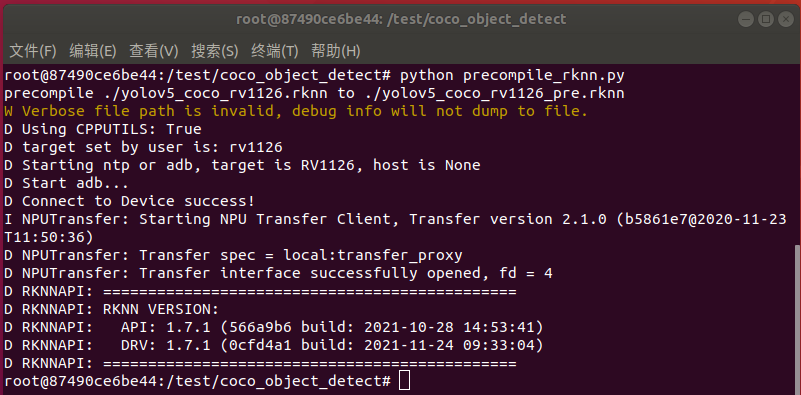The height and width of the screenshot is (395, 801).
Task: Click the yellow Verbose file path warning line
Action: click(296, 111)
